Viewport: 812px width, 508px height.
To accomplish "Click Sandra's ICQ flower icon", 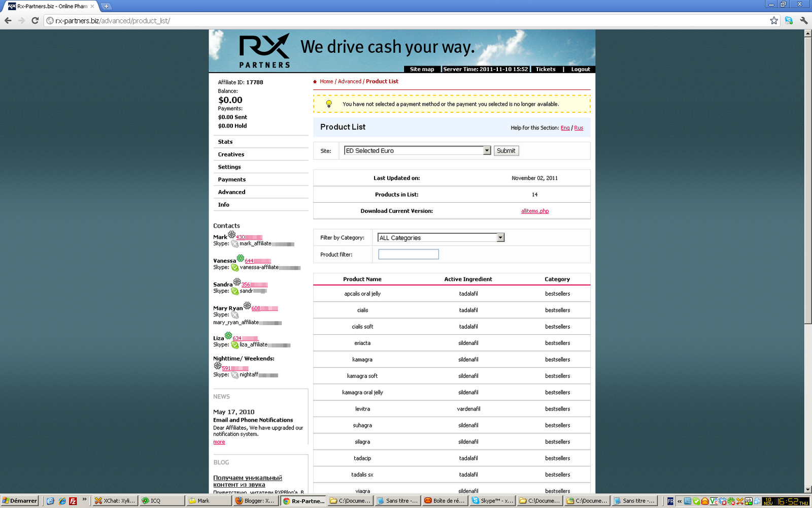I will [237, 282].
